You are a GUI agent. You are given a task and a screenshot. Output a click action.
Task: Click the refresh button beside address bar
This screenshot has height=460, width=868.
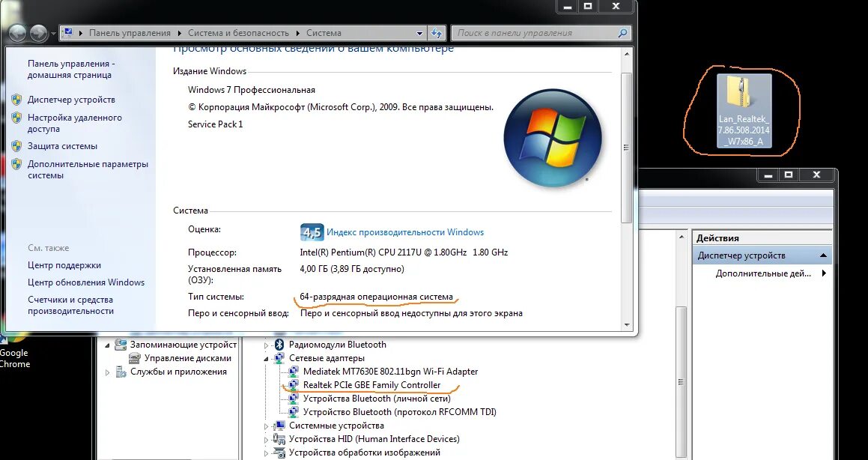(x=437, y=33)
